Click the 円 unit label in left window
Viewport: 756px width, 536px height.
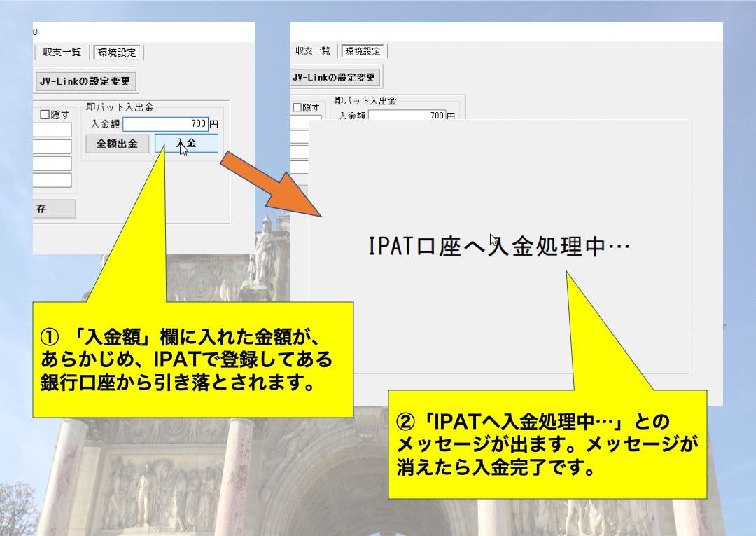213,124
